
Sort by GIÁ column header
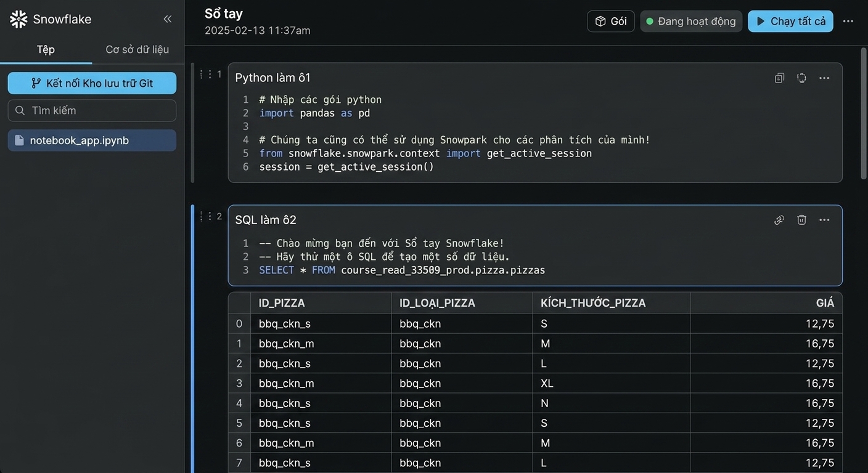coord(766,303)
